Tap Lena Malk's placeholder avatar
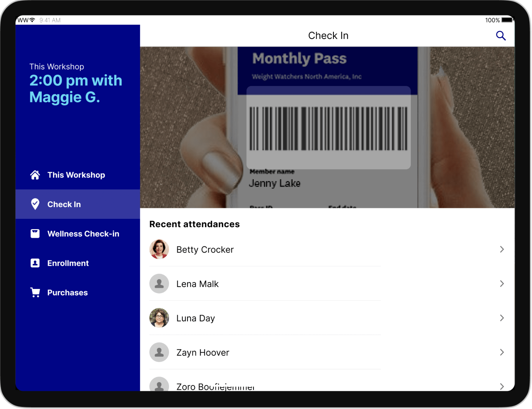Viewport: 532px width, 409px height. 159,284
